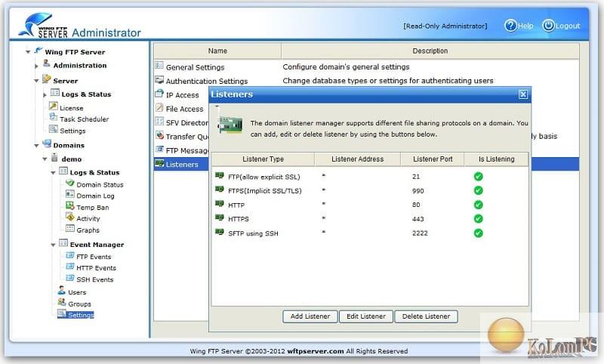604x364 pixels.
Task: Click the Domain Status icon
Action: tap(70, 183)
